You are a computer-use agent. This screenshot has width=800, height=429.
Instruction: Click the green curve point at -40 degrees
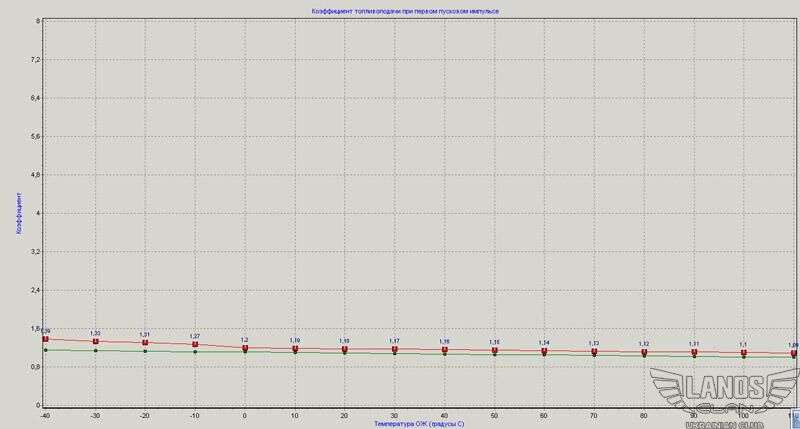[45, 350]
